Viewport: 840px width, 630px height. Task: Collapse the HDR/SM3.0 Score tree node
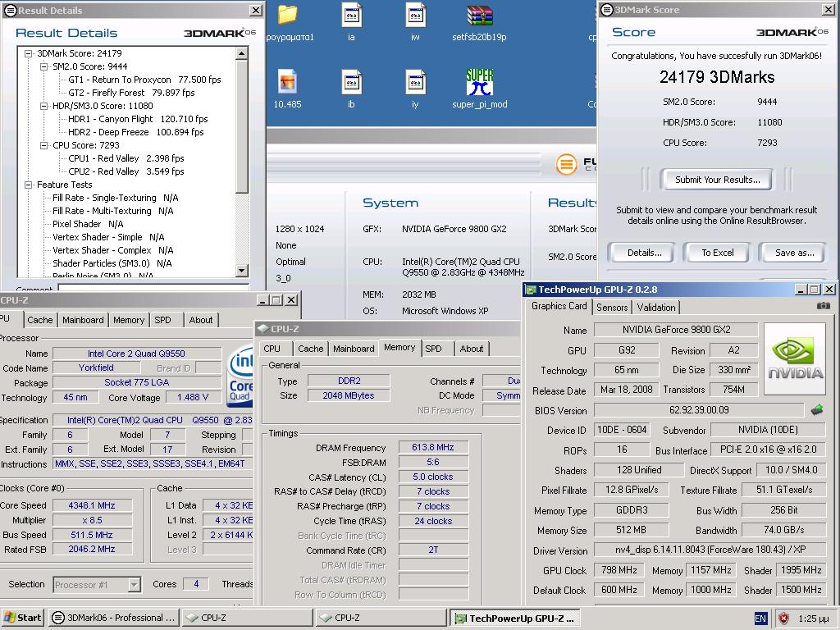click(44, 106)
